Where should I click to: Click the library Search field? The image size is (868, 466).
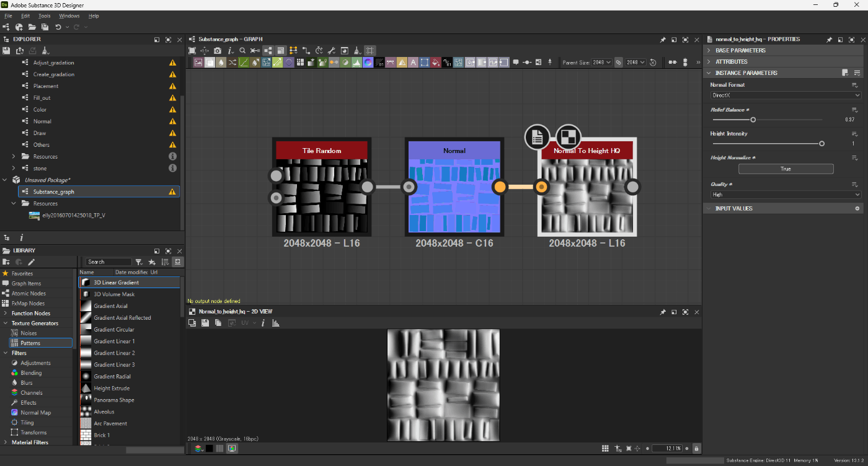tap(109, 262)
